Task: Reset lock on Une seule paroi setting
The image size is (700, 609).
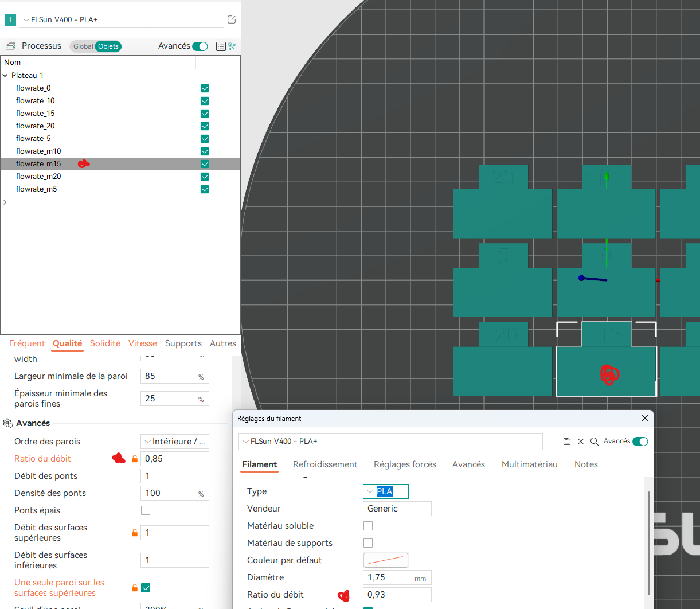Action: coord(135,588)
